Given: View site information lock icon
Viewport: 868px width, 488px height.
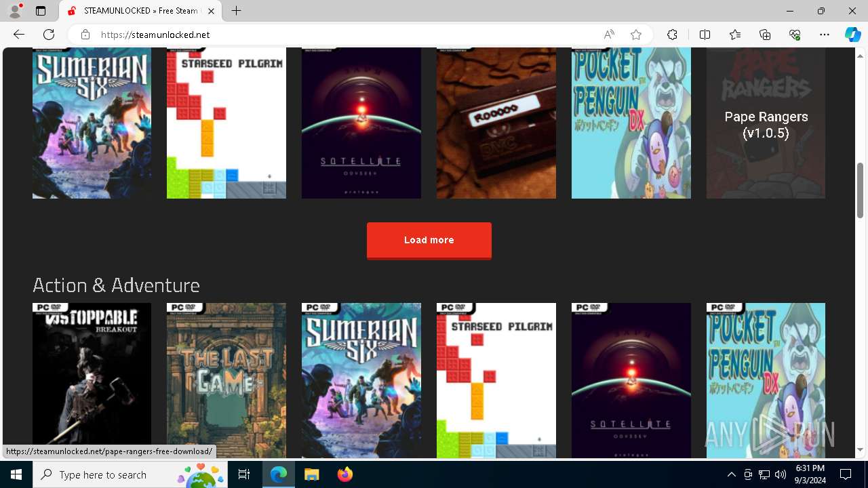Looking at the screenshot, I should (85, 35).
